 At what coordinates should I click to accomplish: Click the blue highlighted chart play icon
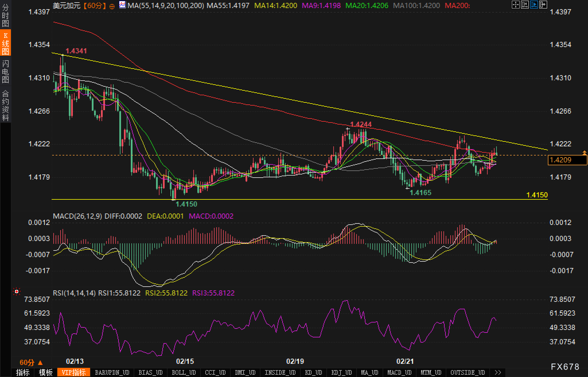click(534, 5)
